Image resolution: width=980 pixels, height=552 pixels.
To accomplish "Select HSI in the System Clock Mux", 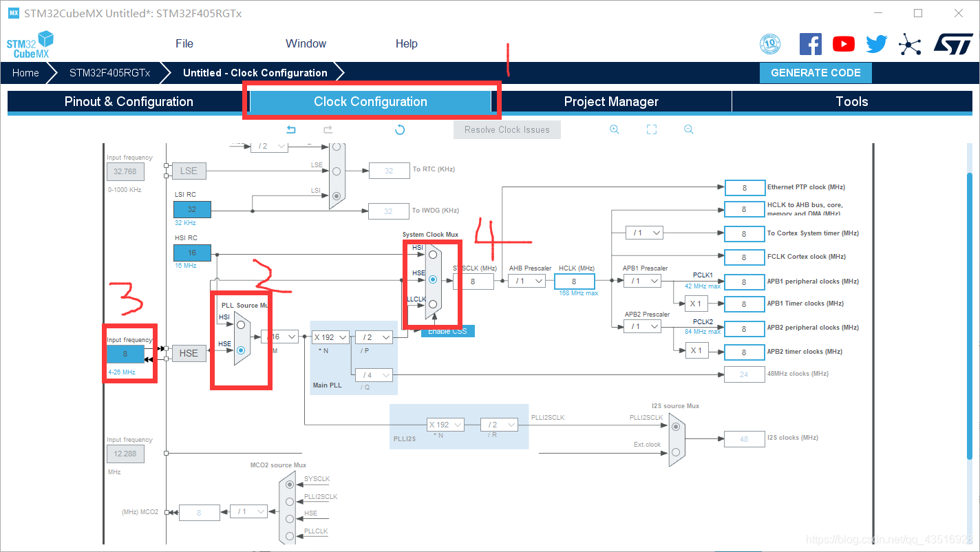I will [x=433, y=255].
